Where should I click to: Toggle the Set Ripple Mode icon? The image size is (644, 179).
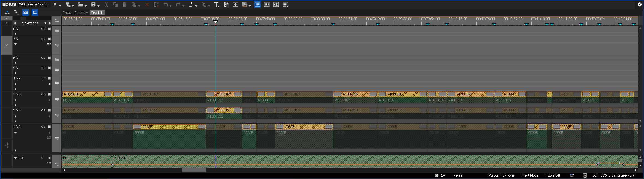[16, 12]
